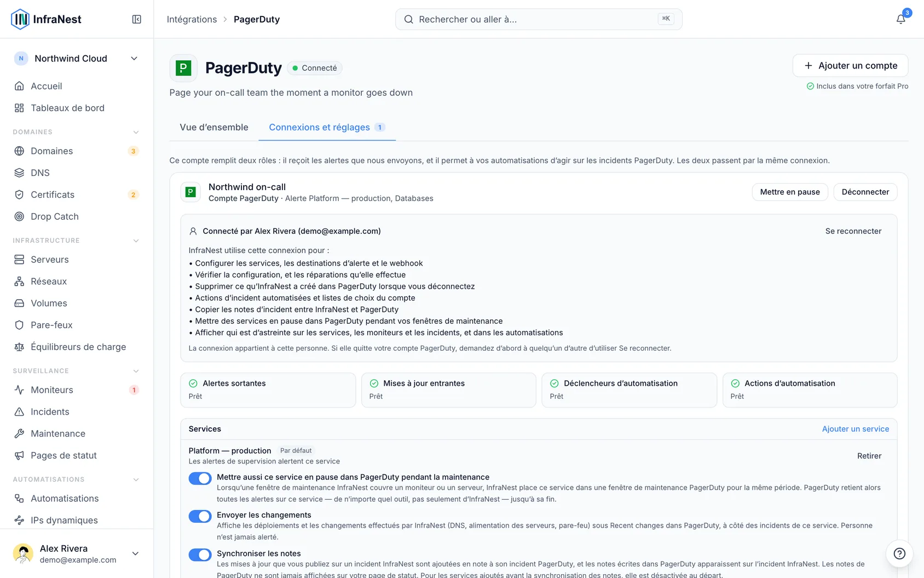The image size is (924, 578).
Task: Open Pages de statut megaphone icon
Action: [x=19, y=455]
